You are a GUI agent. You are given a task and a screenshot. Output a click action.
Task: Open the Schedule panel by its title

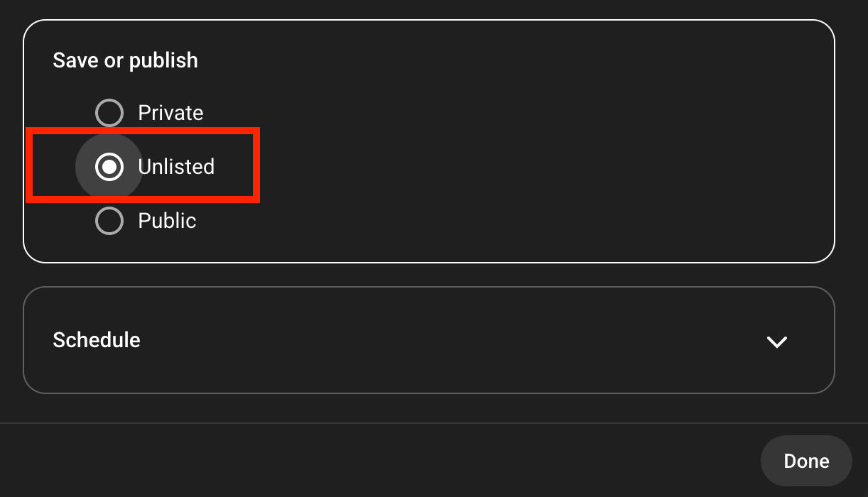click(x=97, y=340)
